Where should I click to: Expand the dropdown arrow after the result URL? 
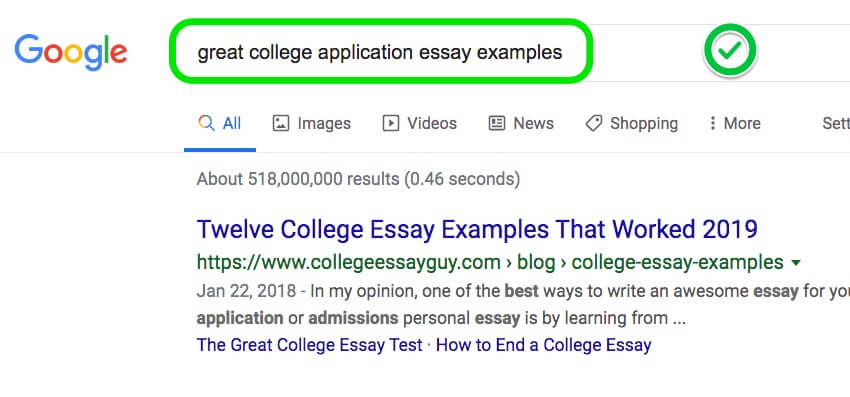(x=796, y=263)
